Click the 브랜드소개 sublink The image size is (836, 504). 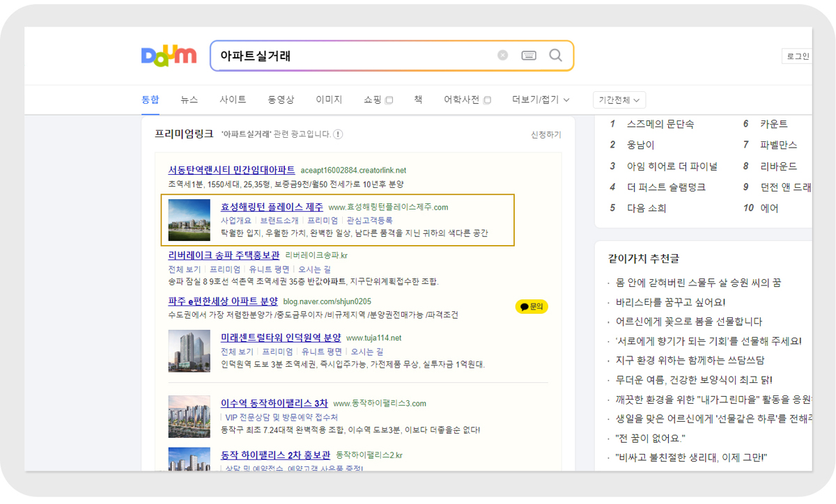279,220
